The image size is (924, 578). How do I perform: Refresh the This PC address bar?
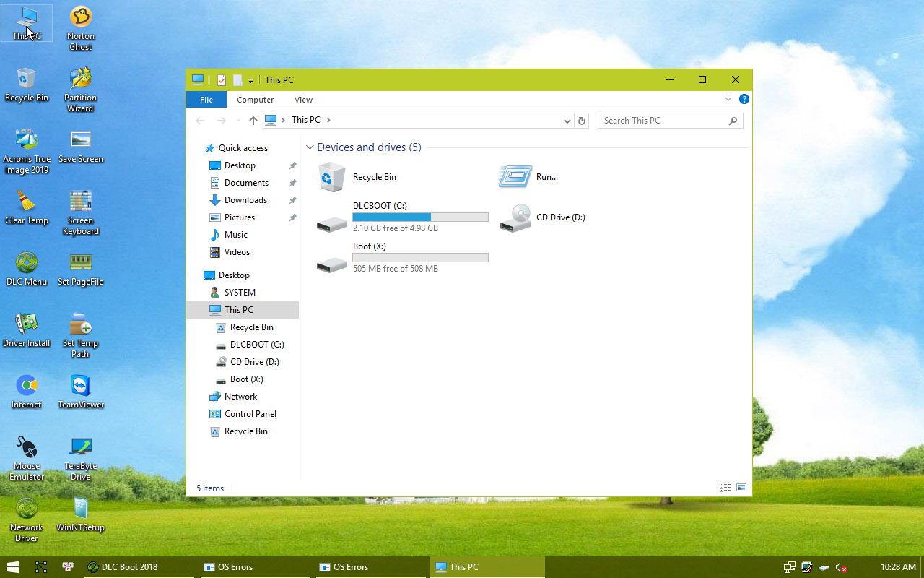(583, 121)
